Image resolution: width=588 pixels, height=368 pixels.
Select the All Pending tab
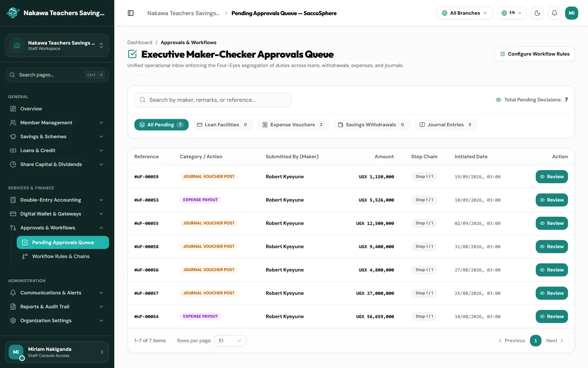tap(161, 125)
